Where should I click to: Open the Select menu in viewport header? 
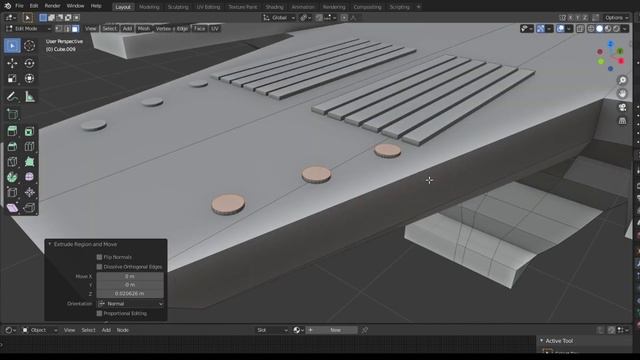pos(109,29)
